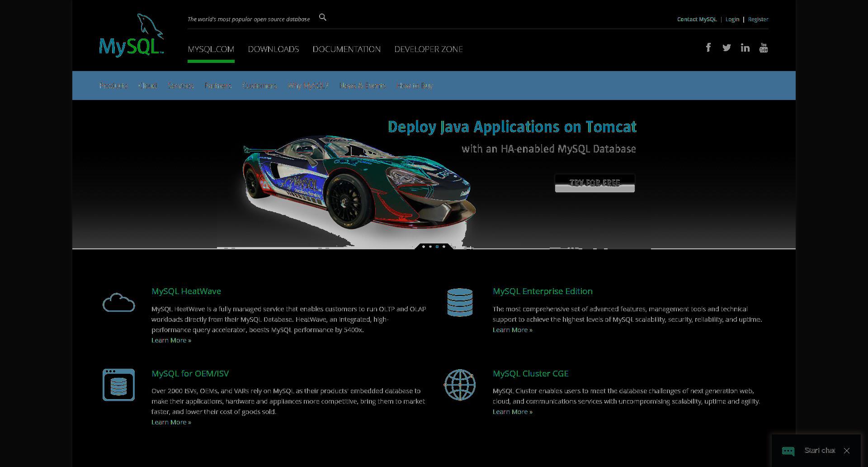The height and width of the screenshot is (467, 868).
Task: Switch to the DOCUMENTATION tab
Action: (347, 49)
